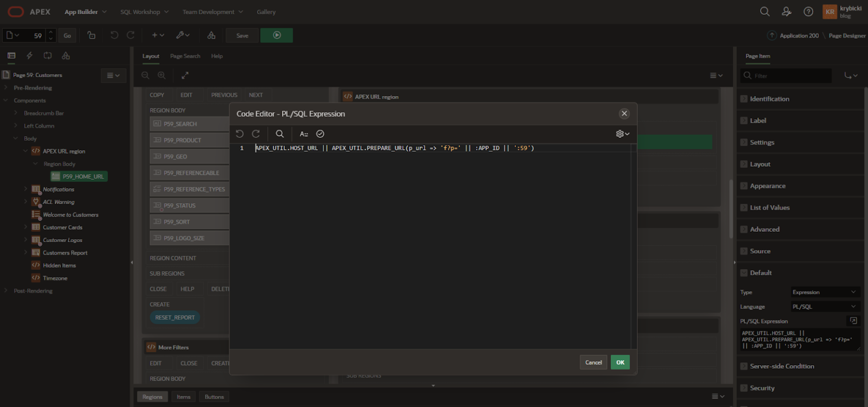The width and height of the screenshot is (868, 407).
Task: Open Shared Components panel icon
Action: tap(66, 55)
